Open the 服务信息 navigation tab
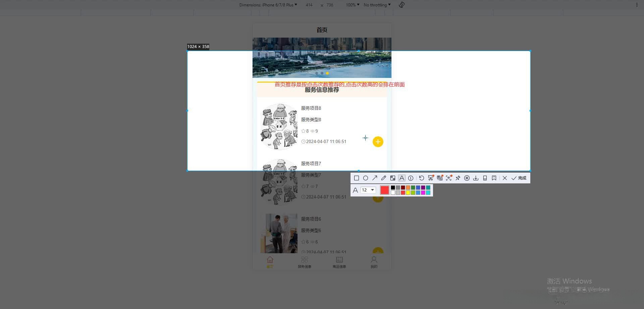 pyautogui.click(x=304, y=262)
